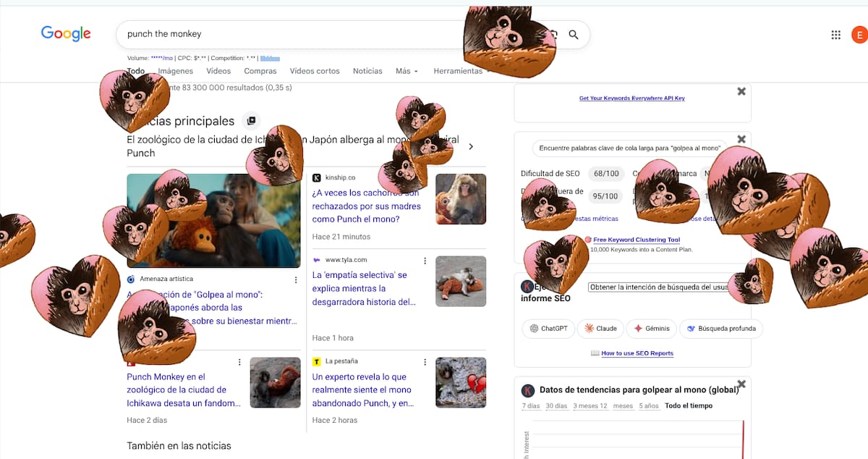Click the Keywords Everywhere K logo on trends panel
The width and height of the screenshot is (868, 459).
point(527,390)
